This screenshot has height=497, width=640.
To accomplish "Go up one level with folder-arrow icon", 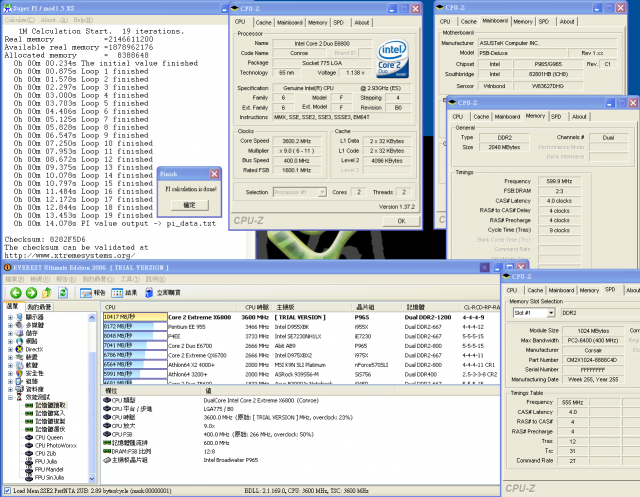I will click(x=47, y=292).
